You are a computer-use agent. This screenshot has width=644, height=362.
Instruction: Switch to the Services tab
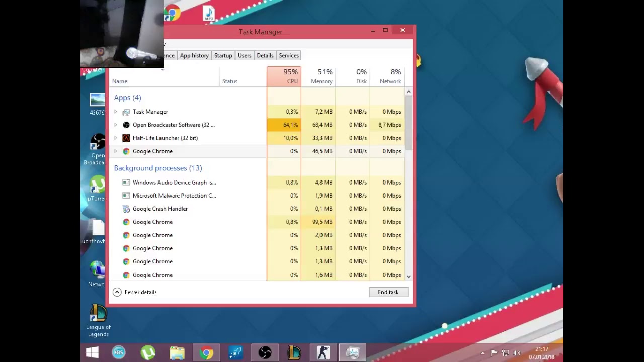(289, 55)
